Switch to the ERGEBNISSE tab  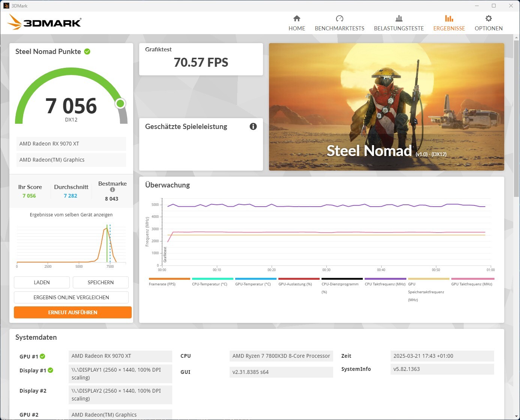point(449,23)
